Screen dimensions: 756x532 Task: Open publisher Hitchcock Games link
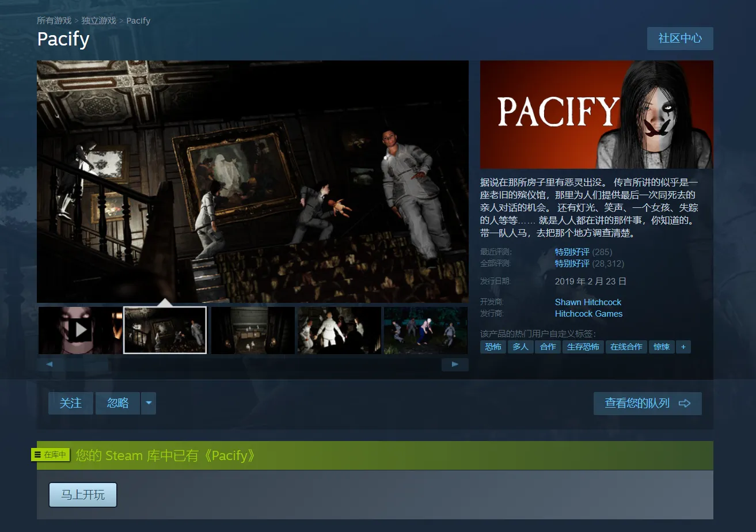point(588,314)
